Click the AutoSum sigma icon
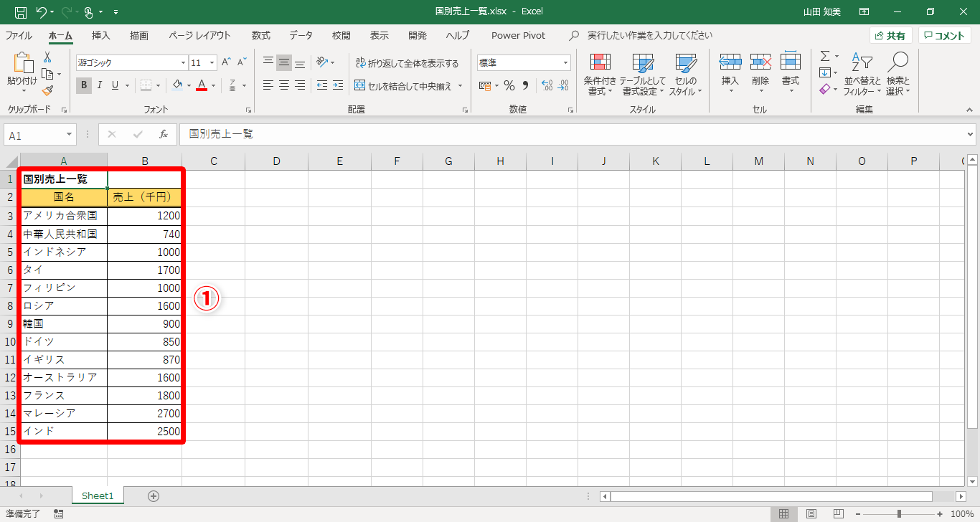 point(825,56)
